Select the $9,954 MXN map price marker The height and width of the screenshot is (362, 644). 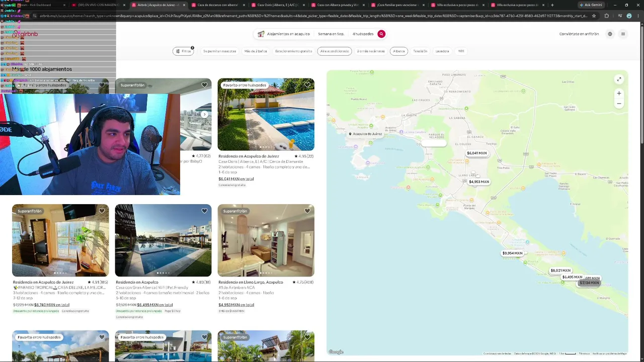pos(512,253)
